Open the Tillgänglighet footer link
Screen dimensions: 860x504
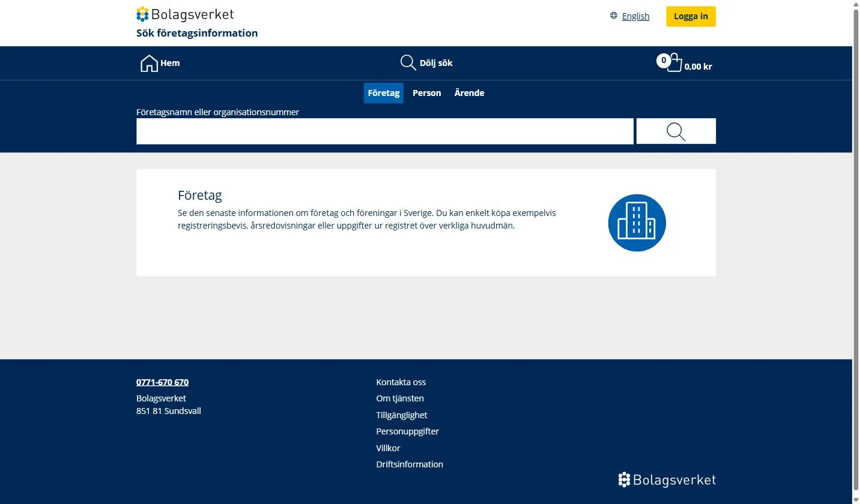click(402, 415)
